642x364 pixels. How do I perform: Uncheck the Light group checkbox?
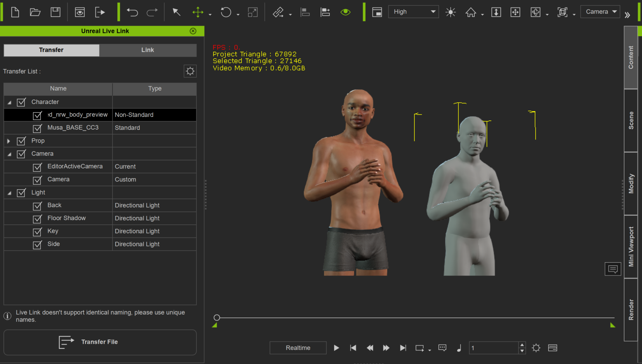tap(21, 193)
